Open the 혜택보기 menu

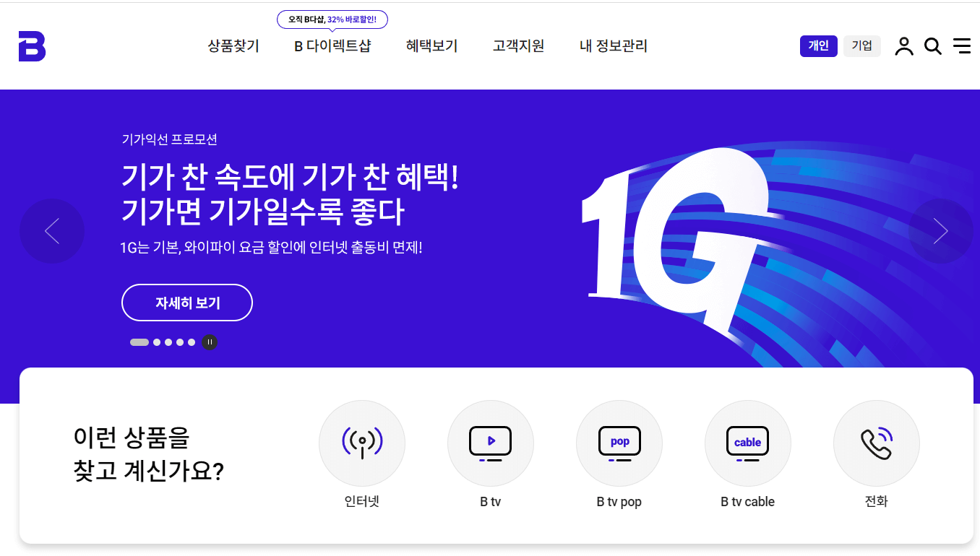click(432, 46)
